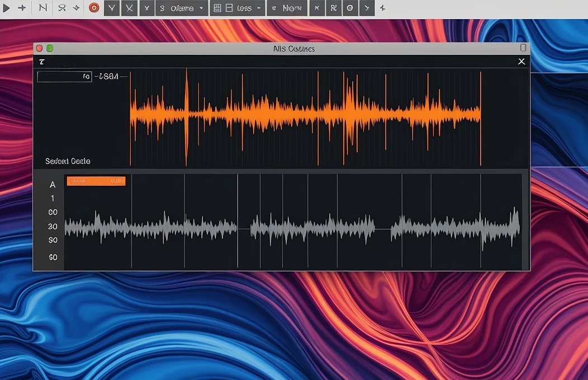588x380 pixels.
Task: Click the red Record button
Action: click(x=94, y=8)
